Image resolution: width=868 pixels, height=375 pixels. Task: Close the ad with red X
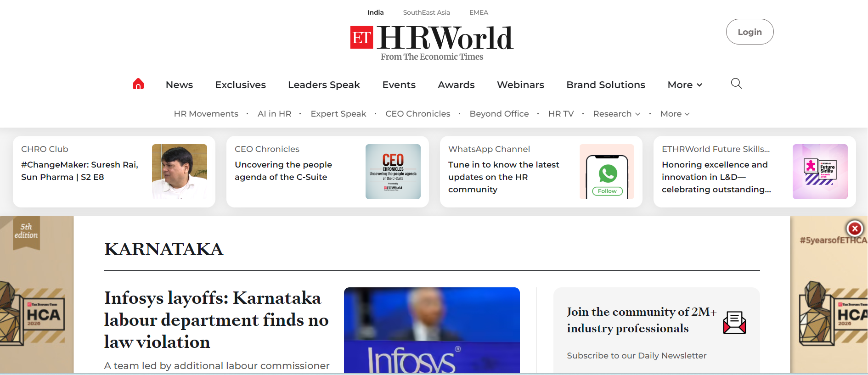(x=855, y=228)
